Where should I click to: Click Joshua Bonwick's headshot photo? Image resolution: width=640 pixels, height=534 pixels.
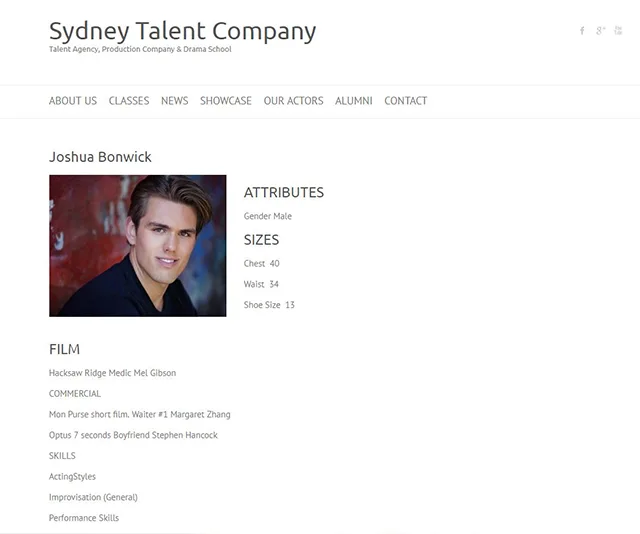(137, 246)
